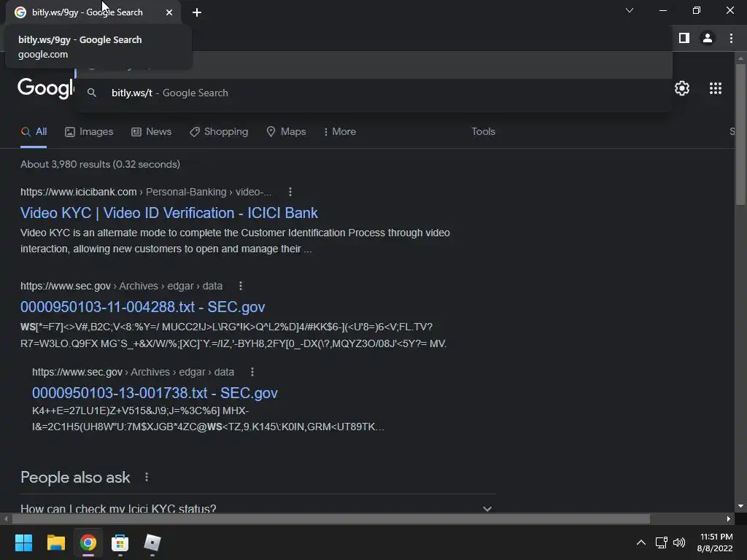Screen dimensions: 747x560
Task: Click magnifier icon in search suggestion
Action: pos(92,93)
